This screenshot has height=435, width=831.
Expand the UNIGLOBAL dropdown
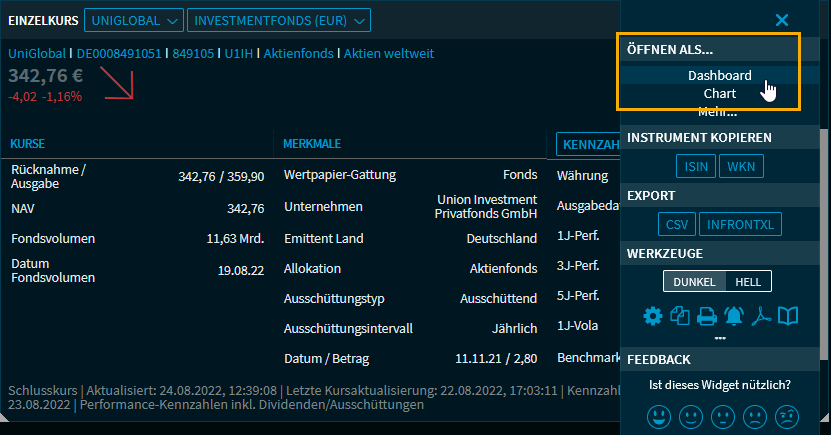pos(133,20)
